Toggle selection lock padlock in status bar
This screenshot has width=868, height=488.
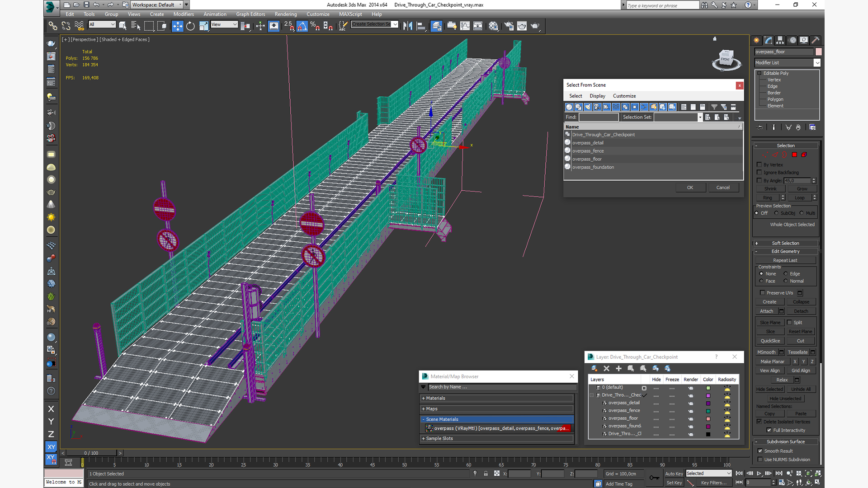click(486, 474)
